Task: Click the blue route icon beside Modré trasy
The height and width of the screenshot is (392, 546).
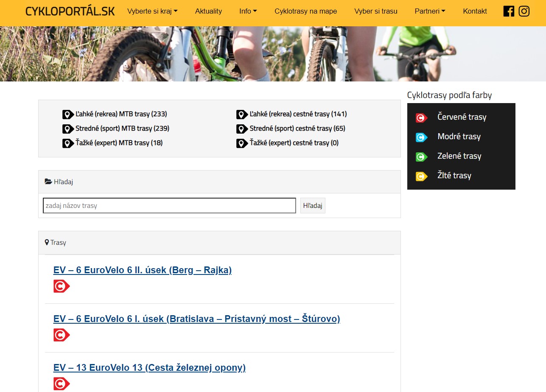Action: point(421,137)
